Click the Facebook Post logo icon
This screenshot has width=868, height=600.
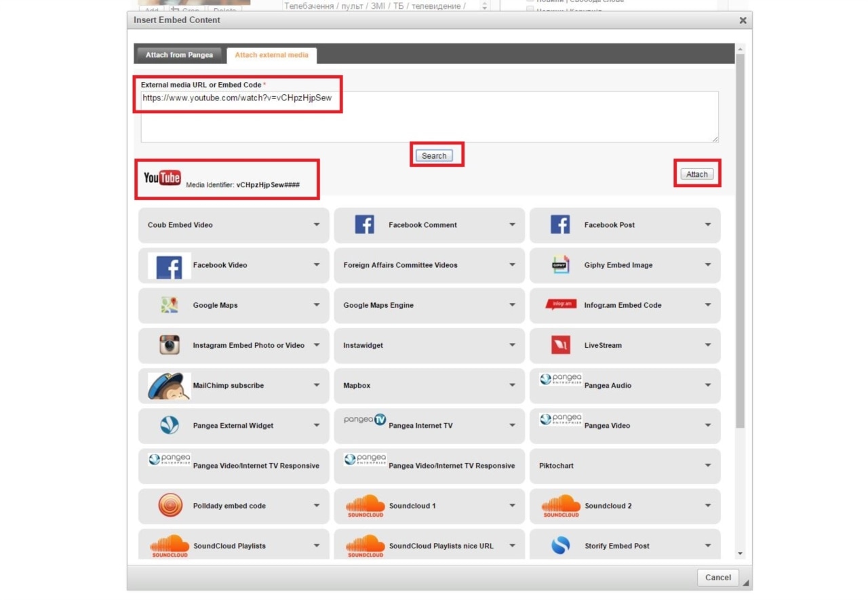coord(560,225)
